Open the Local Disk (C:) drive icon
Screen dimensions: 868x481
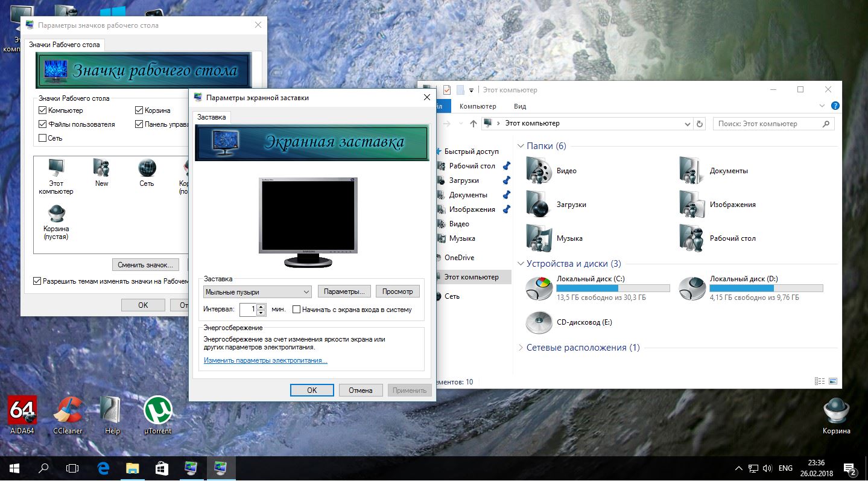click(539, 288)
